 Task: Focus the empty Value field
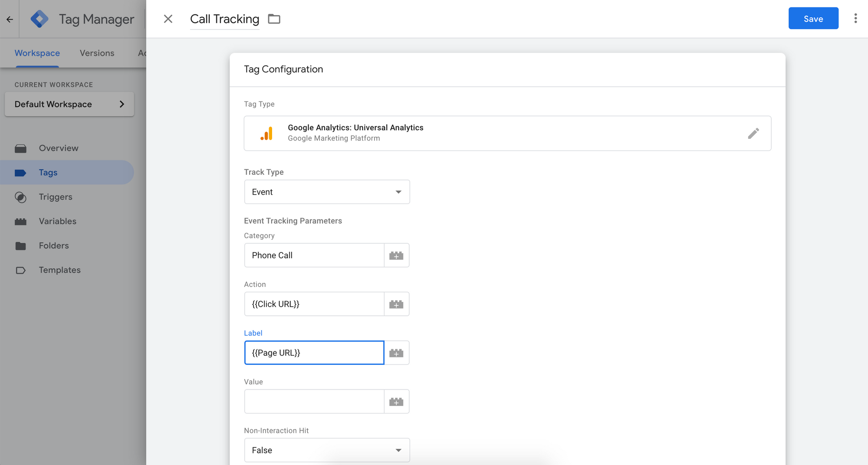314,401
